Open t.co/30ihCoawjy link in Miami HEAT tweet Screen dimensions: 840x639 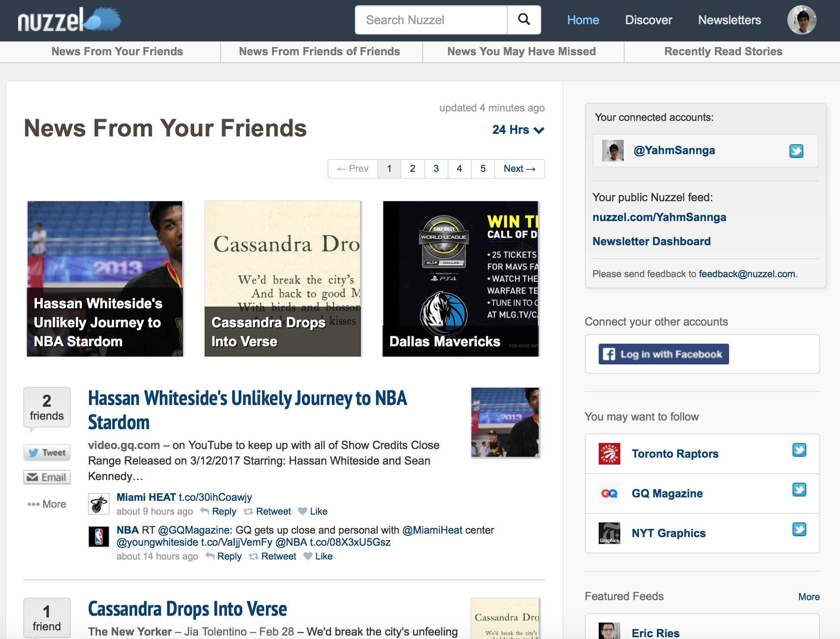coord(215,497)
